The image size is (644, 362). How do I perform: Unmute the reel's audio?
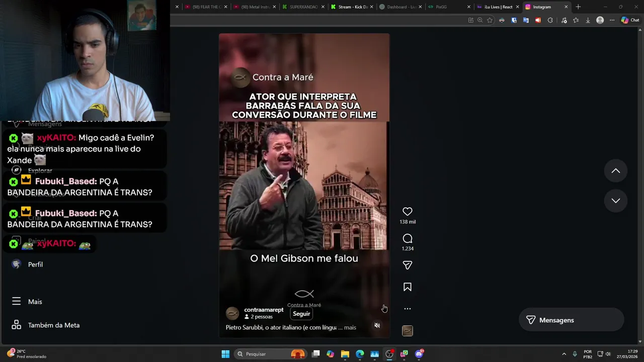click(377, 325)
